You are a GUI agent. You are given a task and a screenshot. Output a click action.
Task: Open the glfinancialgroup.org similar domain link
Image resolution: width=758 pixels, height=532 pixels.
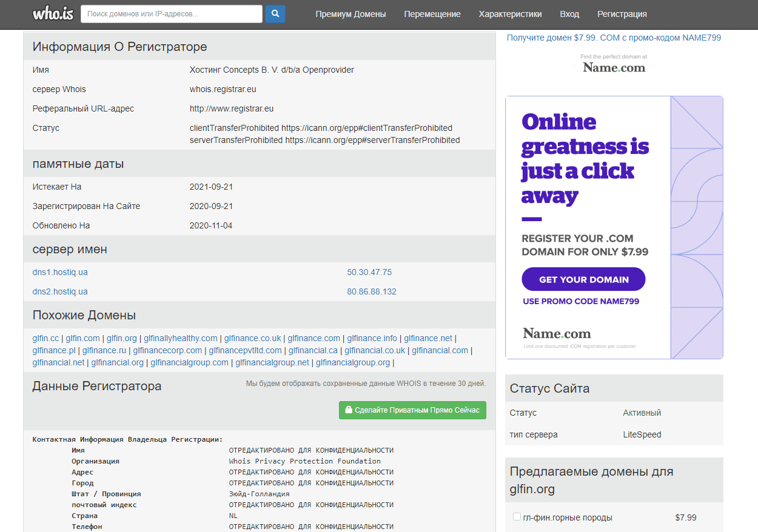[352, 362]
